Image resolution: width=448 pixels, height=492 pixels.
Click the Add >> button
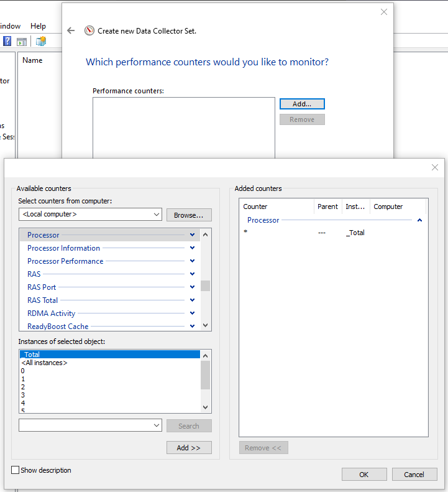pos(189,447)
